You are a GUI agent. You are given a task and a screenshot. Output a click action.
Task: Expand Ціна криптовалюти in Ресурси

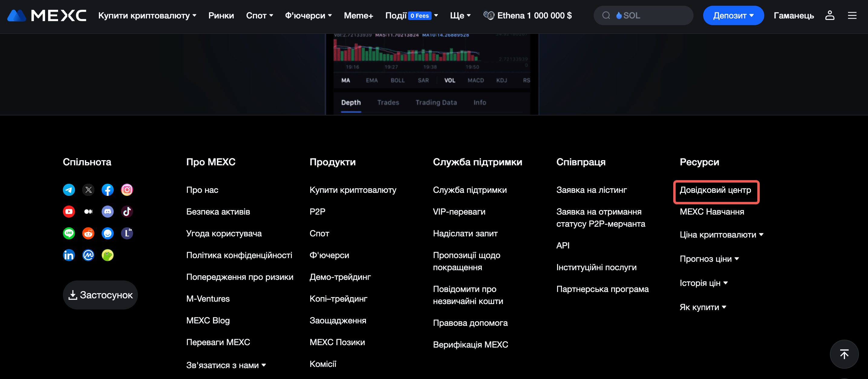(x=721, y=235)
